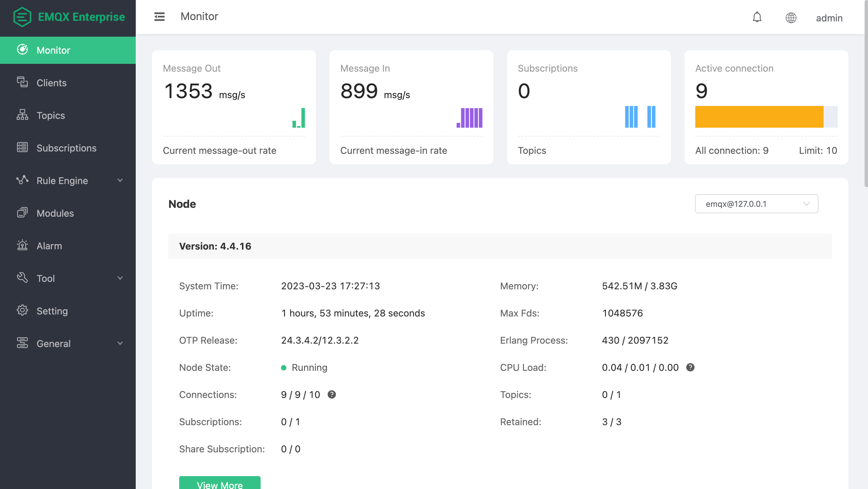Expand the emqx@127.0.0.1 node dropdown

(756, 204)
